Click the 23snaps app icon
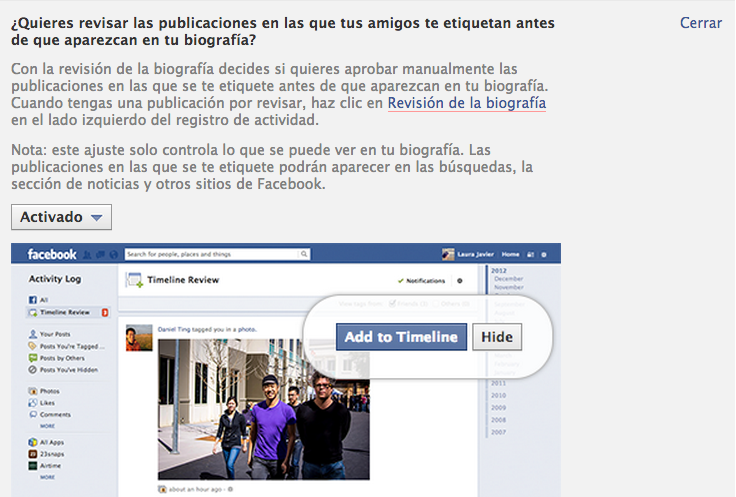The width and height of the screenshot is (736, 497). [x=33, y=453]
